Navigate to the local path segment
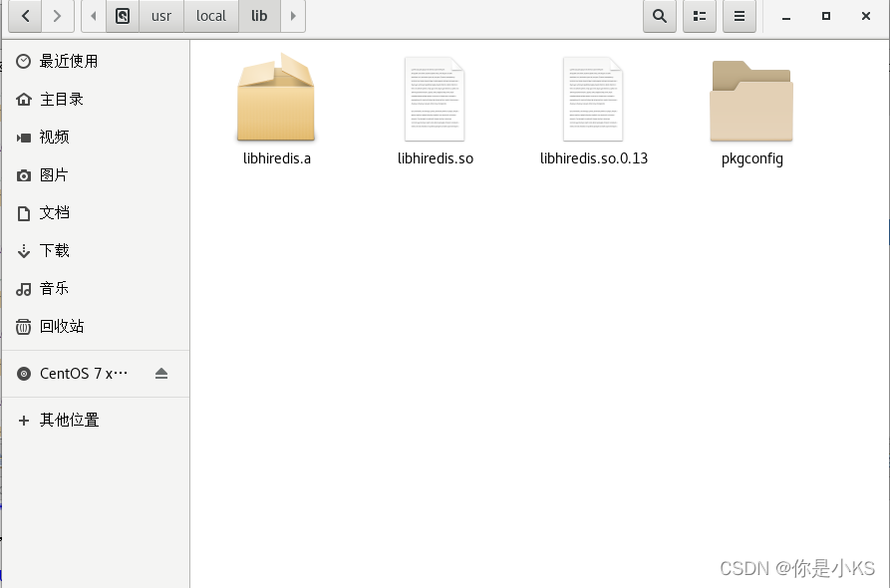 tap(211, 16)
